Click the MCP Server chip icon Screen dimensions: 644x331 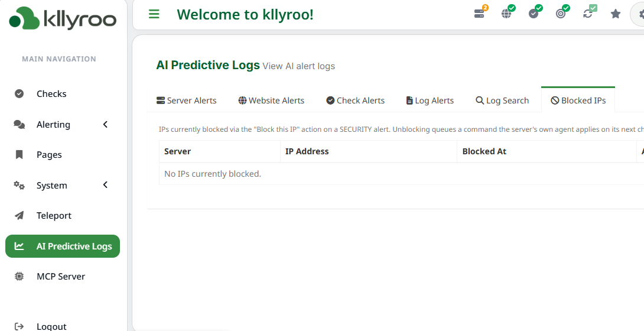point(19,277)
